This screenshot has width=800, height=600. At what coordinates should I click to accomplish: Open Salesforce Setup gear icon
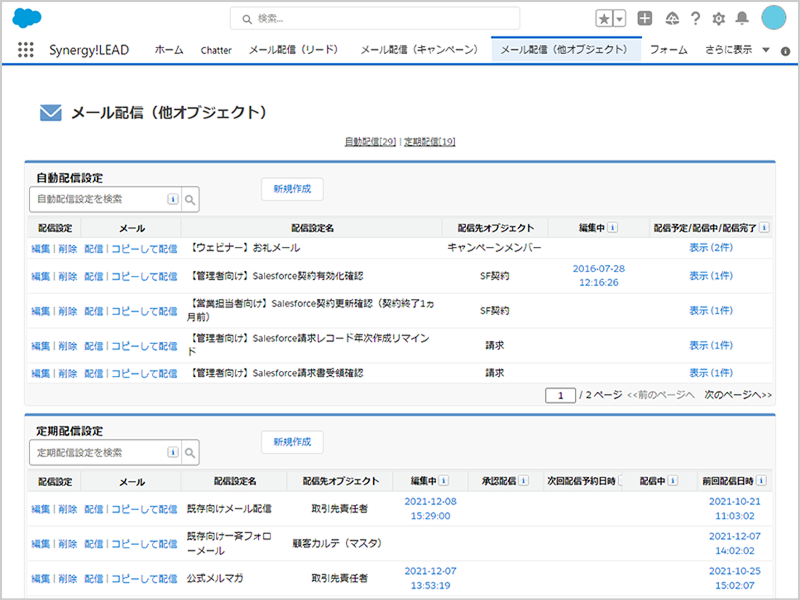click(717, 19)
